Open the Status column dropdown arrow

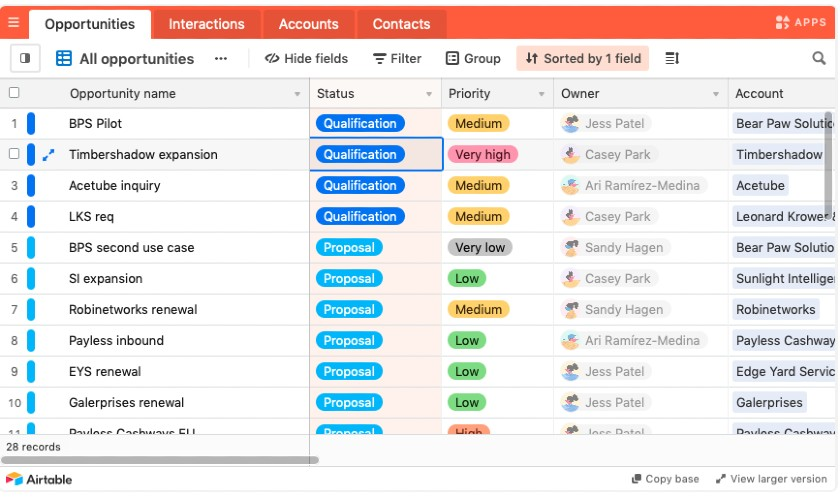coord(429,94)
